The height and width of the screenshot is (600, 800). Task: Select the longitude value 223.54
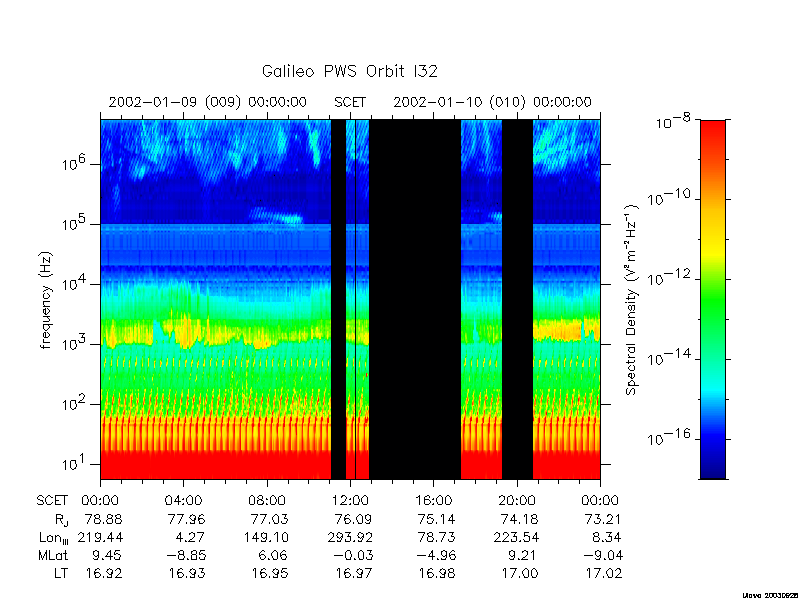pyautogui.click(x=516, y=537)
